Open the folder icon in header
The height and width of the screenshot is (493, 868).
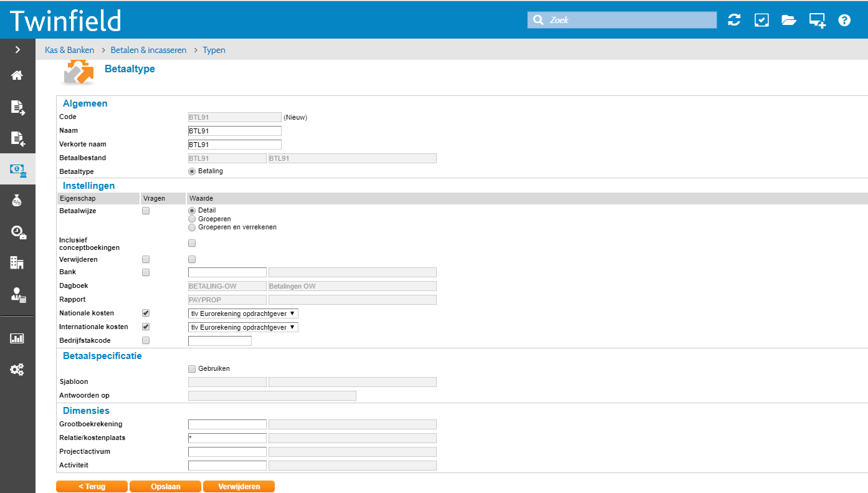pyautogui.click(x=789, y=20)
